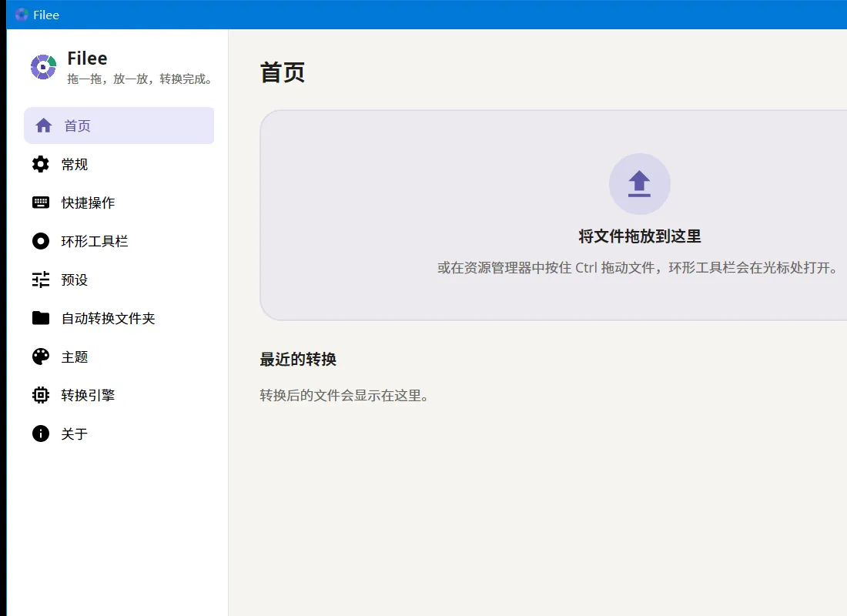847x616 pixels.
Task: Open the 关于 page
Action: click(119, 434)
